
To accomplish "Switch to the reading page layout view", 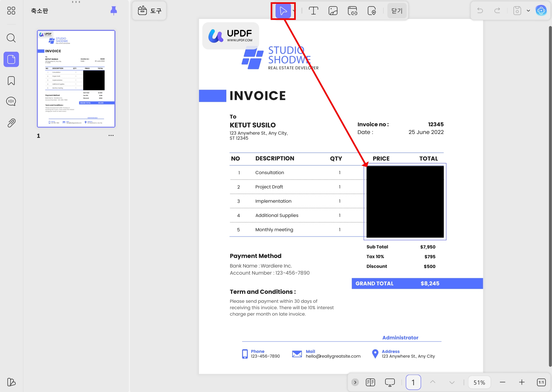I will [370, 382].
